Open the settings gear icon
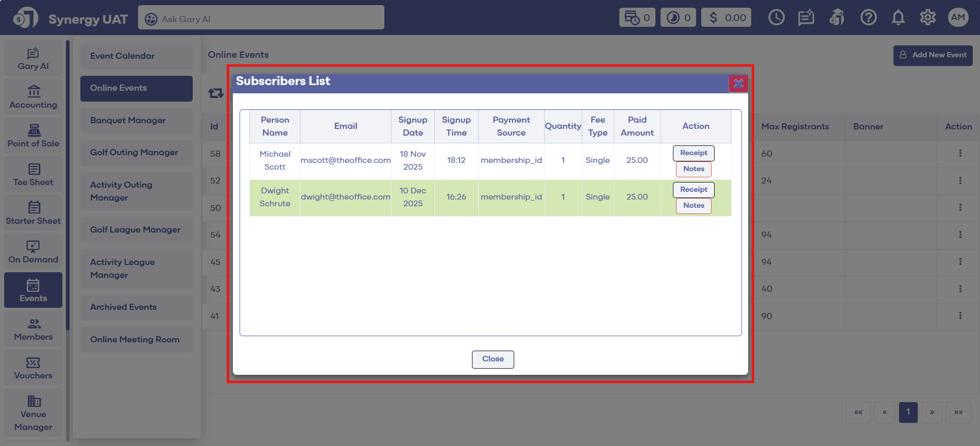Viewport: 980px width, 446px height. pos(927,18)
